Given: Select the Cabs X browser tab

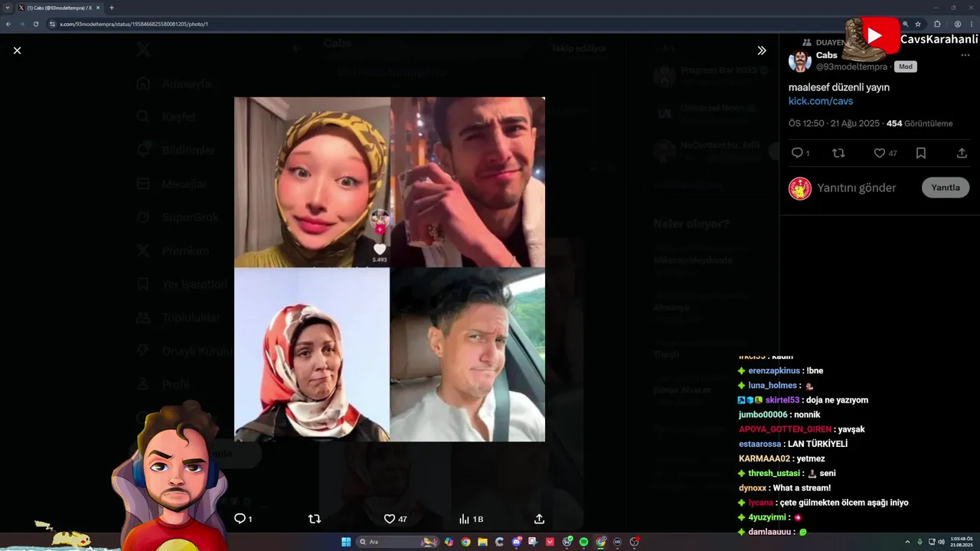Looking at the screenshot, I should point(58,8).
